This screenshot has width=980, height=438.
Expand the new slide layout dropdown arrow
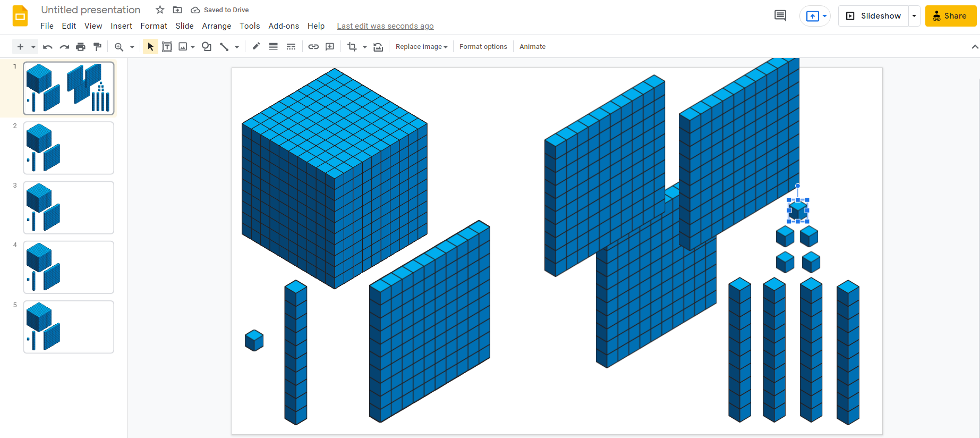coord(33,47)
